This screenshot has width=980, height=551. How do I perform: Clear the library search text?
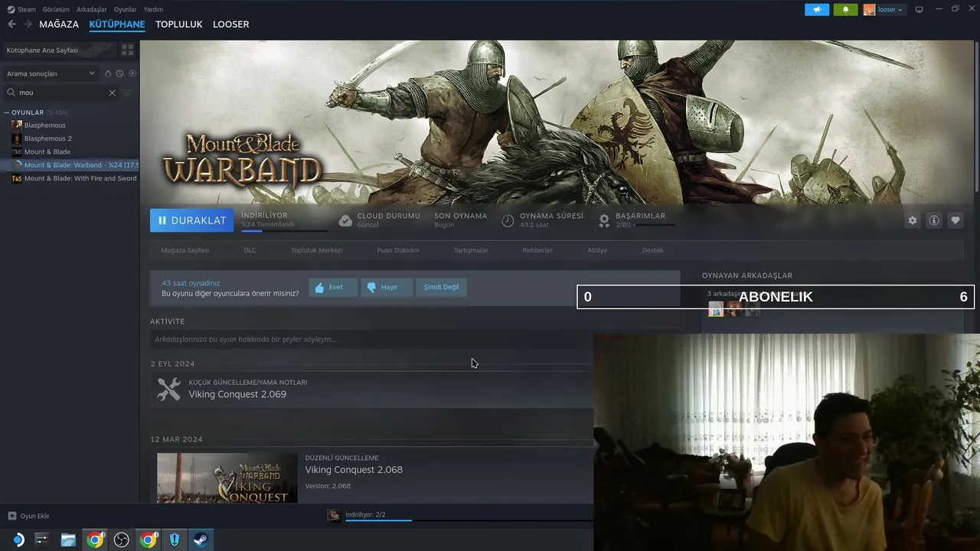pos(112,93)
